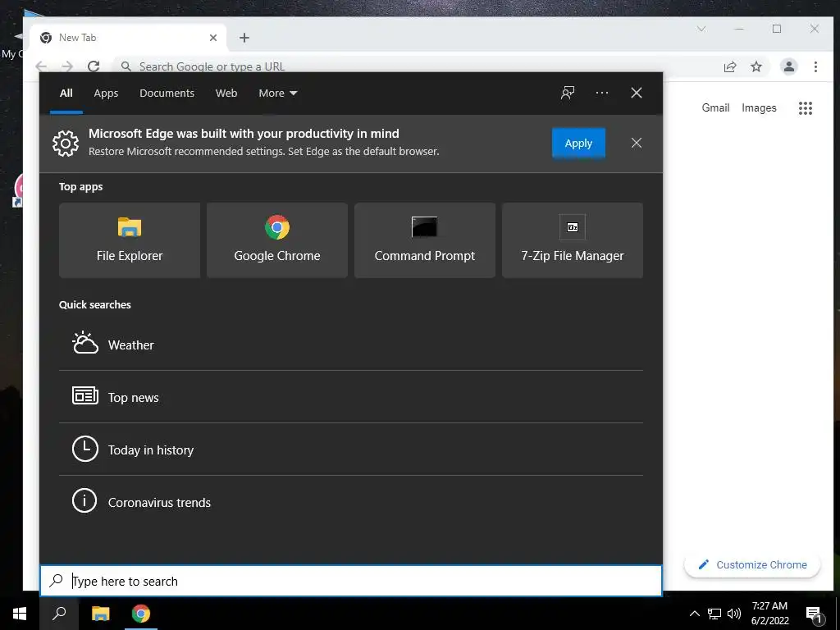
Task: Click the Customize Chrome button
Action: tap(752, 564)
